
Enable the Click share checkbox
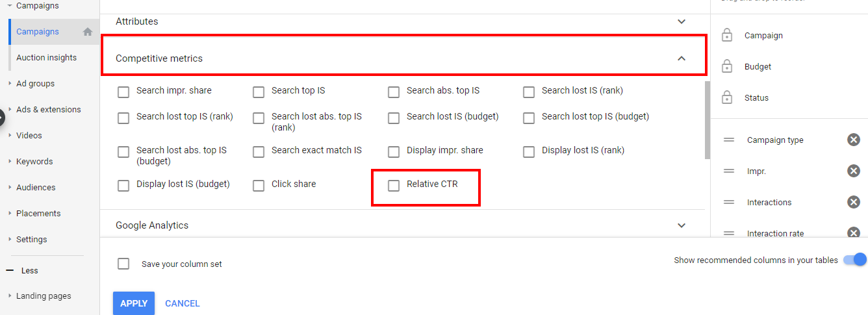(259, 186)
